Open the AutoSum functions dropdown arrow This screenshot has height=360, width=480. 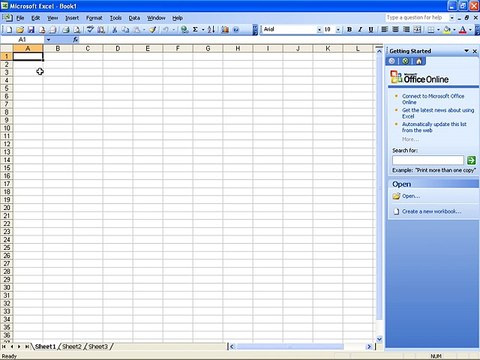pos(203,30)
